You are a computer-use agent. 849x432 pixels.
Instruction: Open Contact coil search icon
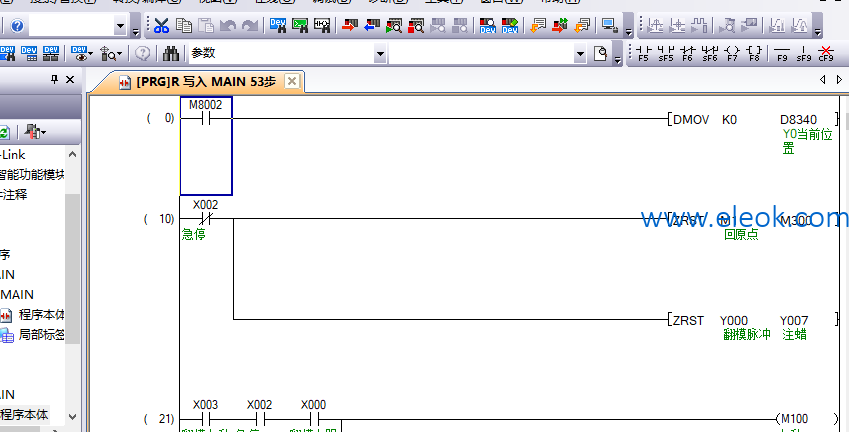pos(322,25)
